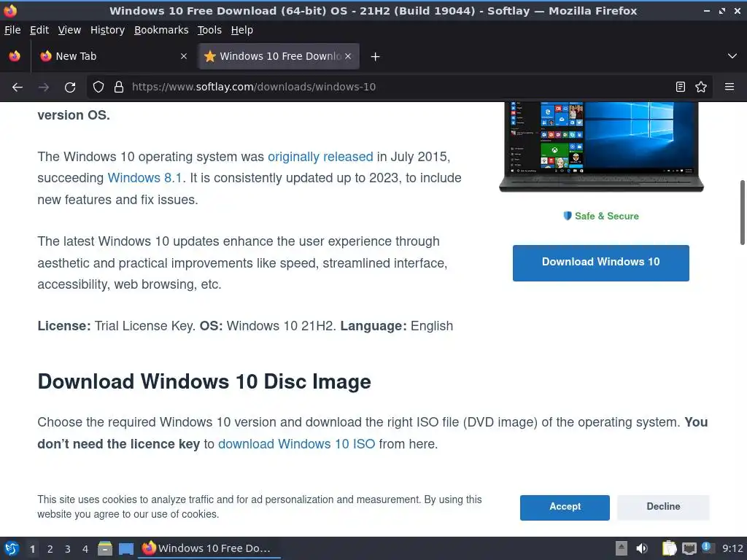Minimize the Firefox window

pyautogui.click(x=707, y=10)
